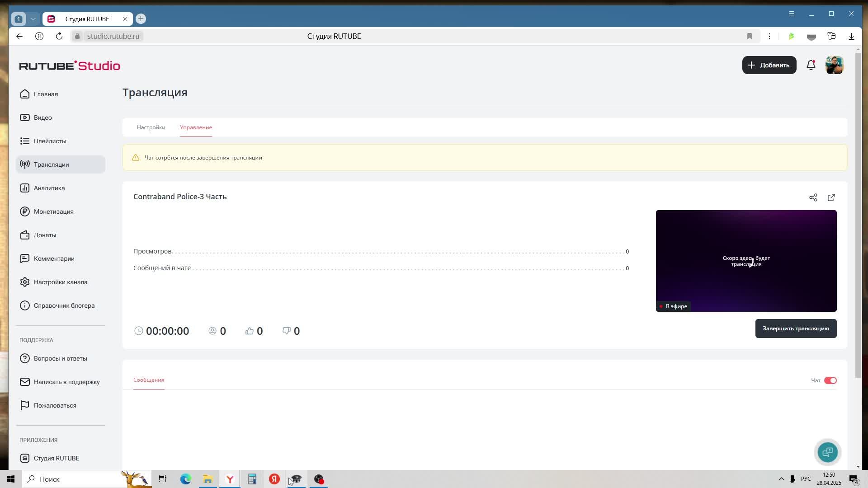Open Донаты section in sidebar
This screenshot has height=488, width=868.
tap(45, 235)
